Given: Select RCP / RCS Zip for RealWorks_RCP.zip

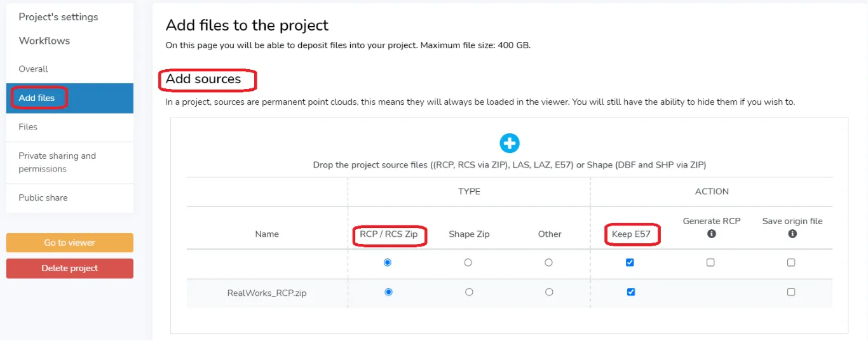Looking at the screenshot, I should point(388,292).
